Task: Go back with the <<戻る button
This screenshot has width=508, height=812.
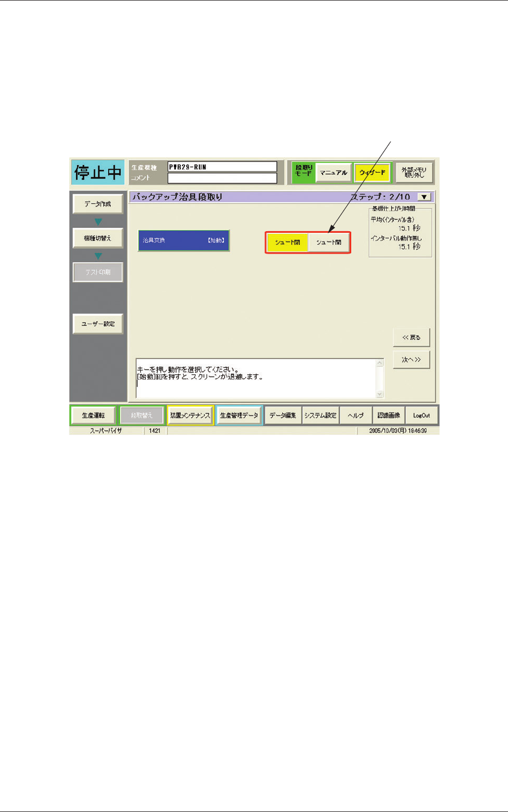Action: (411, 337)
